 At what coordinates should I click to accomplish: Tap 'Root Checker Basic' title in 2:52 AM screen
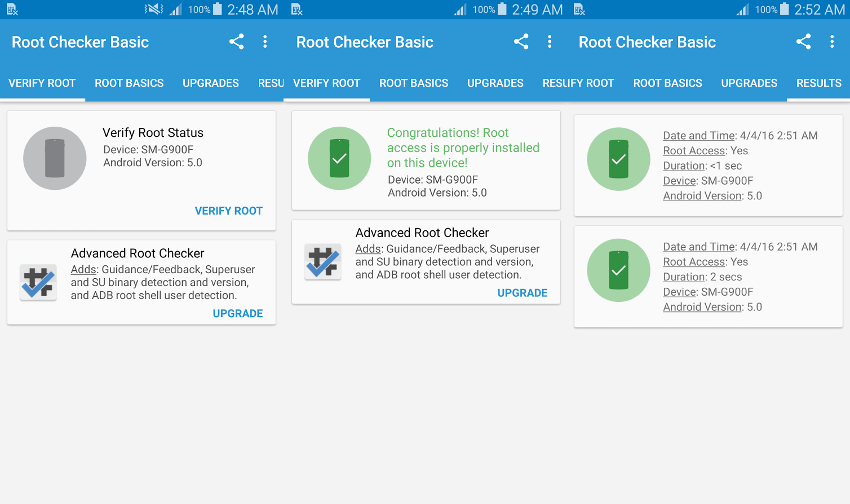647,42
